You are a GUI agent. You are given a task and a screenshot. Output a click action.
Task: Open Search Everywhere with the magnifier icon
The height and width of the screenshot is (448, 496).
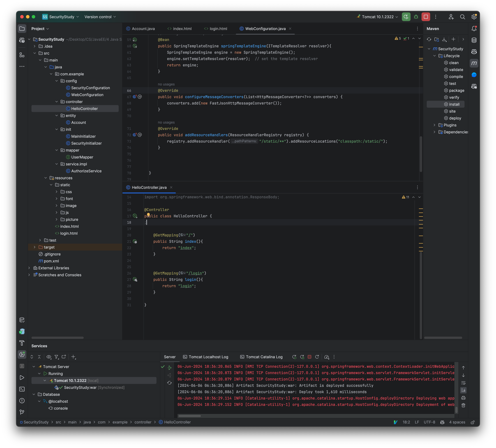[x=463, y=17]
